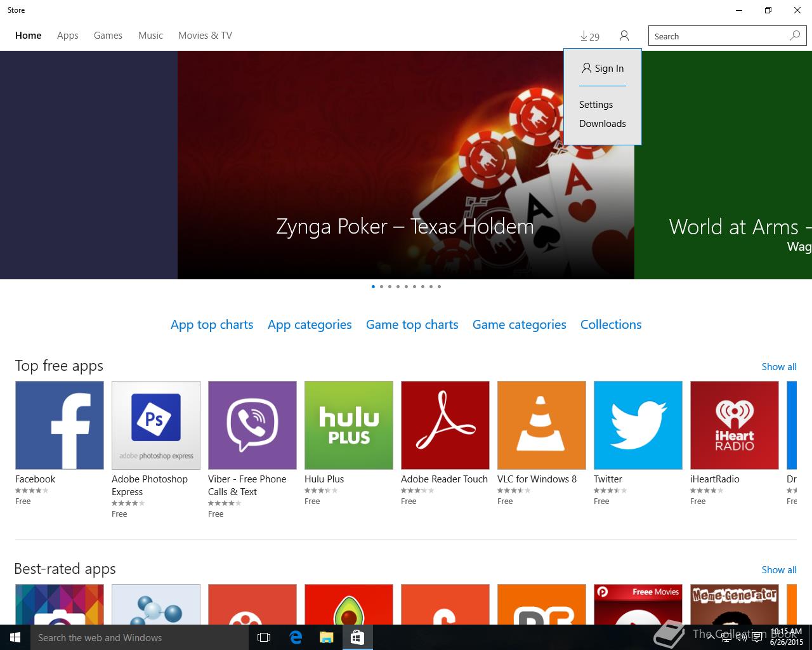Viewport: 812px width, 650px height.
Task: Open the Meme Generator app tile
Action: (735, 604)
